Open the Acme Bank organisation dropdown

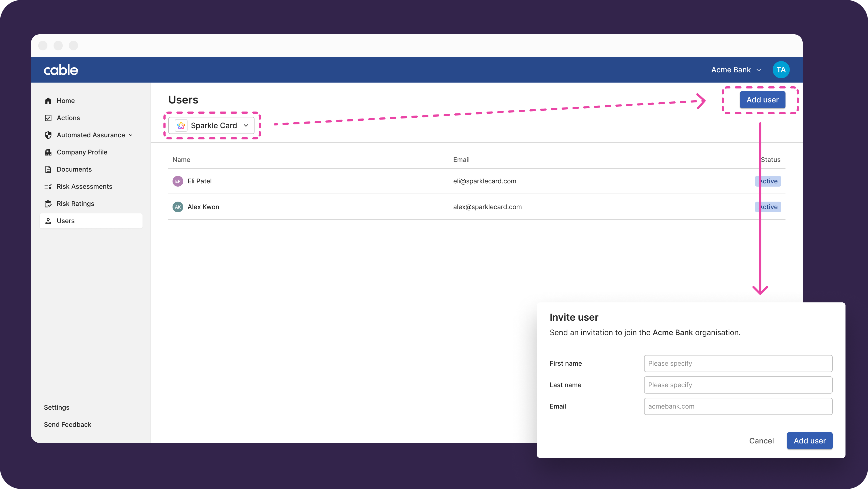coord(736,70)
